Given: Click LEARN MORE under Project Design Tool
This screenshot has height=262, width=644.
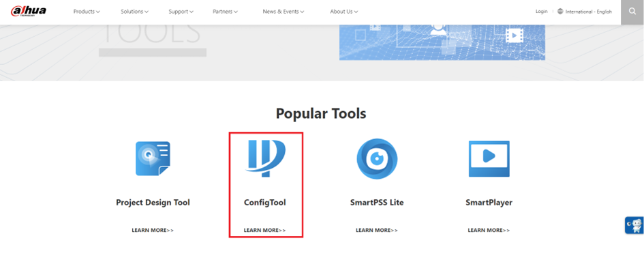Looking at the screenshot, I should click(x=153, y=231).
